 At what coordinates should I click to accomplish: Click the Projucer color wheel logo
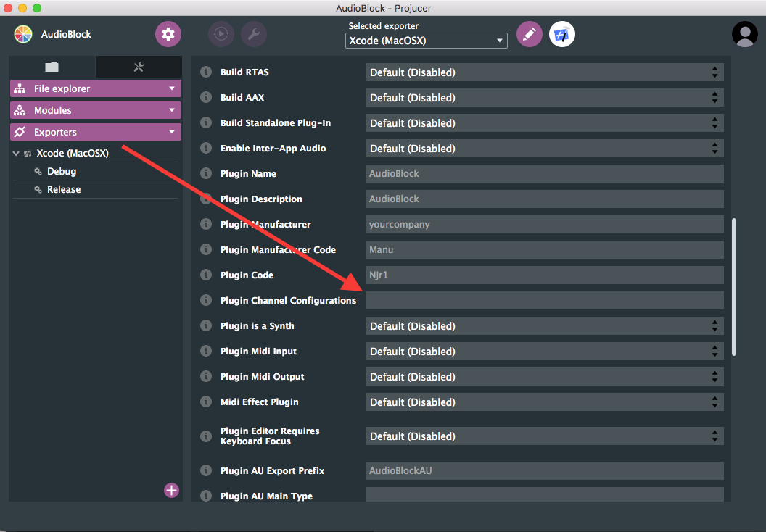[x=23, y=34]
